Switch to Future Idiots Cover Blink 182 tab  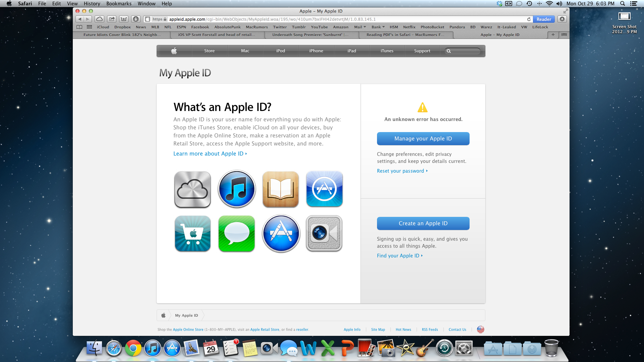pyautogui.click(x=122, y=35)
